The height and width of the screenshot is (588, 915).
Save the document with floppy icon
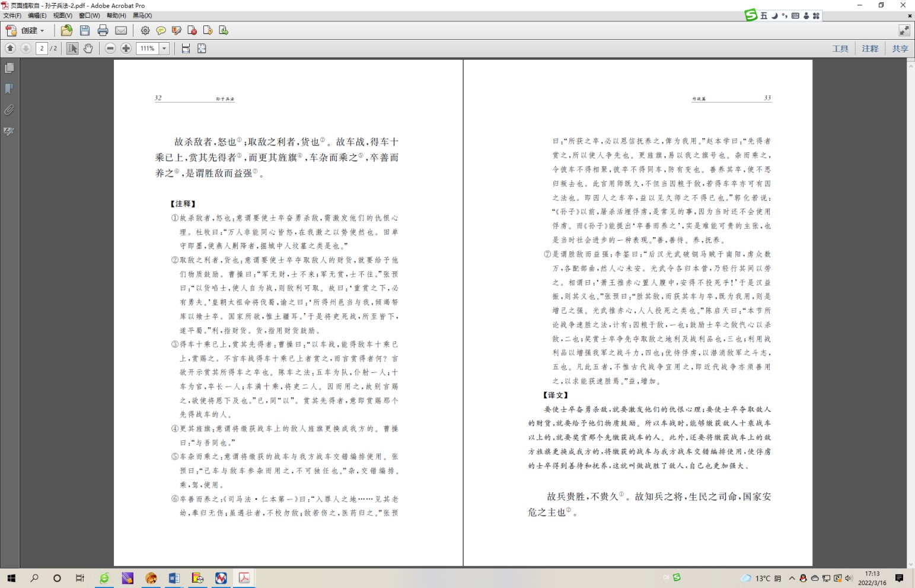coord(85,30)
